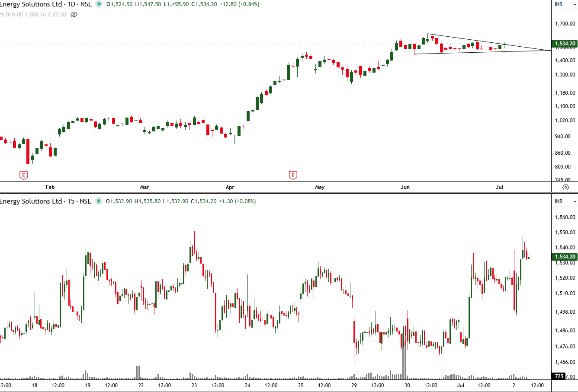Click the 1,534.20 price label on 15-minute axis

[x=565, y=257]
